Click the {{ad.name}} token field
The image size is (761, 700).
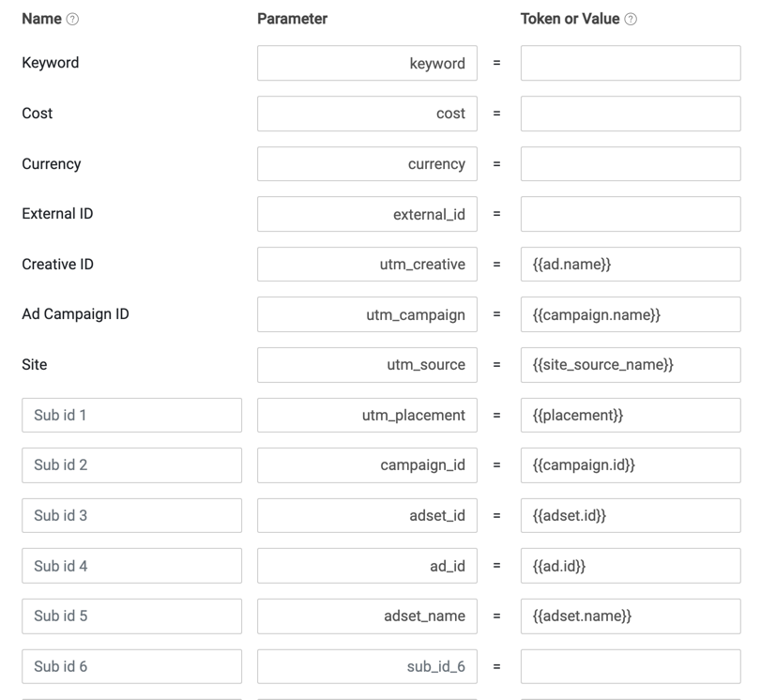click(x=631, y=264)
